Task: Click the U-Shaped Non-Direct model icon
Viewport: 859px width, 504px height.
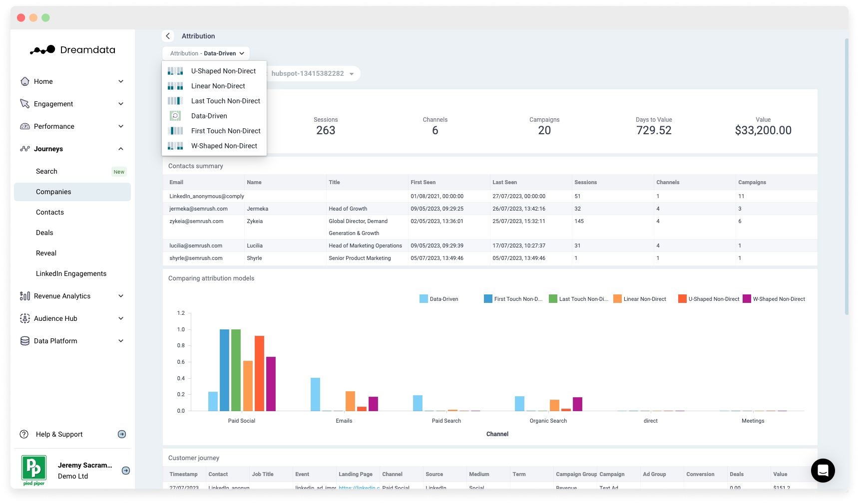Action: click(175, 71)
